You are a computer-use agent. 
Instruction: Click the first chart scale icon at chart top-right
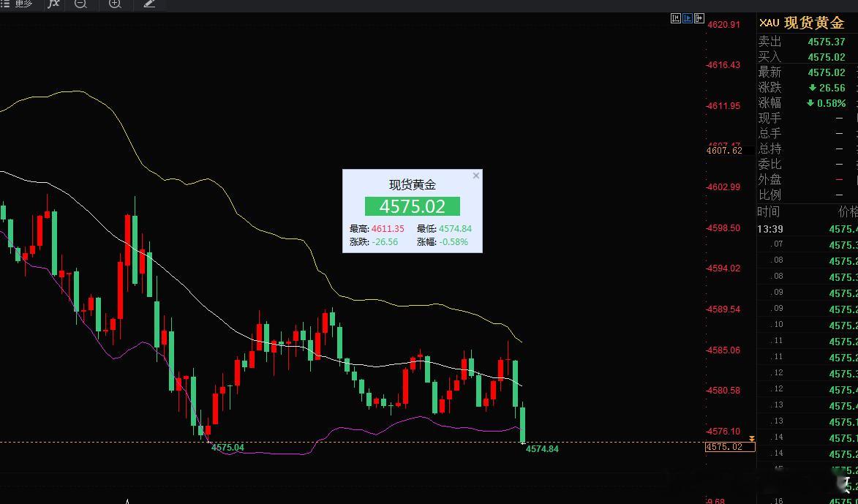[676, 18]
